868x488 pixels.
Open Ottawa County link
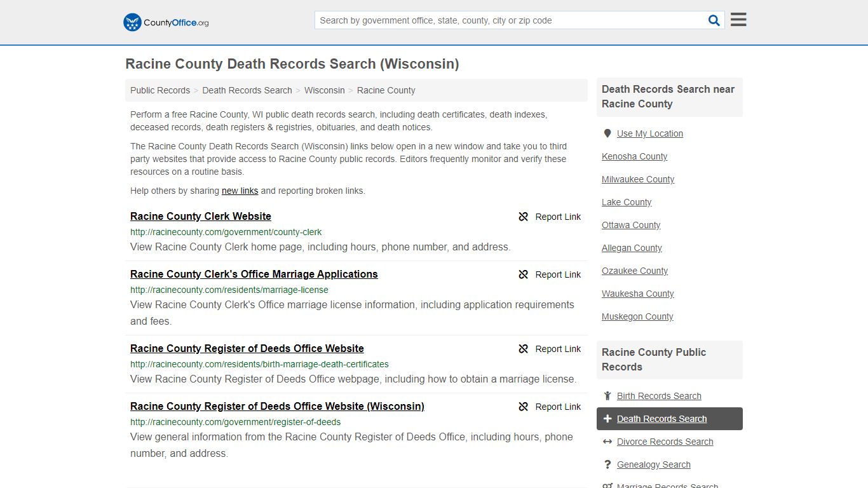click(x=631, y=225)
